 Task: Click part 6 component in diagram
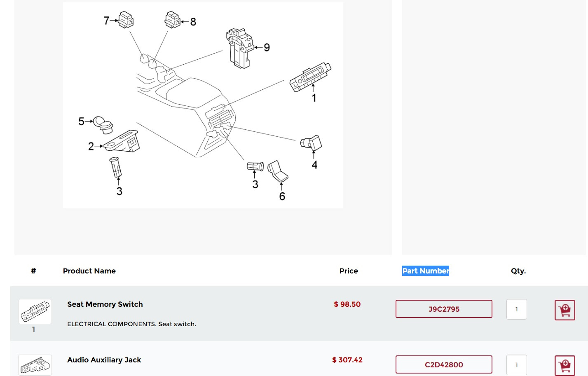278,171
